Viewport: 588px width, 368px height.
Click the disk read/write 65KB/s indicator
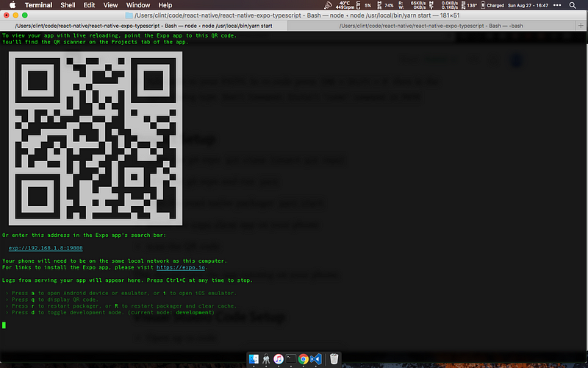coord(412,5)
